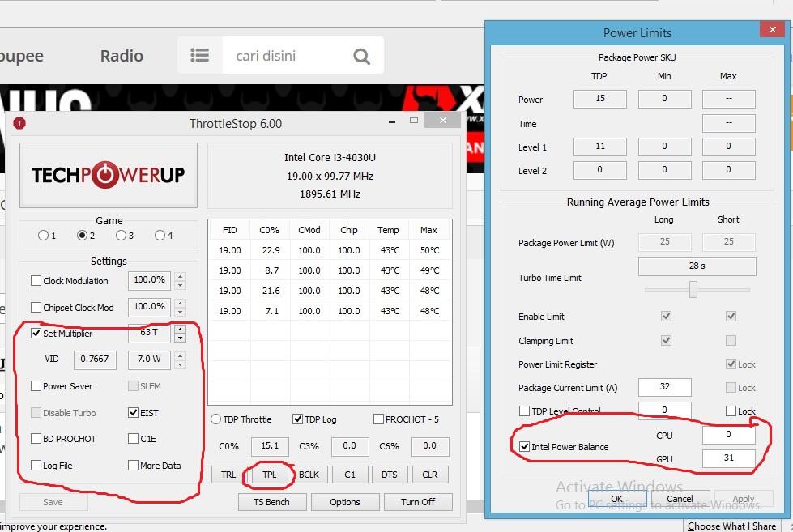The width and height of the screenshot is (793, 532).
Task: Increase Chipset Clock Mod with up arrow
Action: point(181,302)
